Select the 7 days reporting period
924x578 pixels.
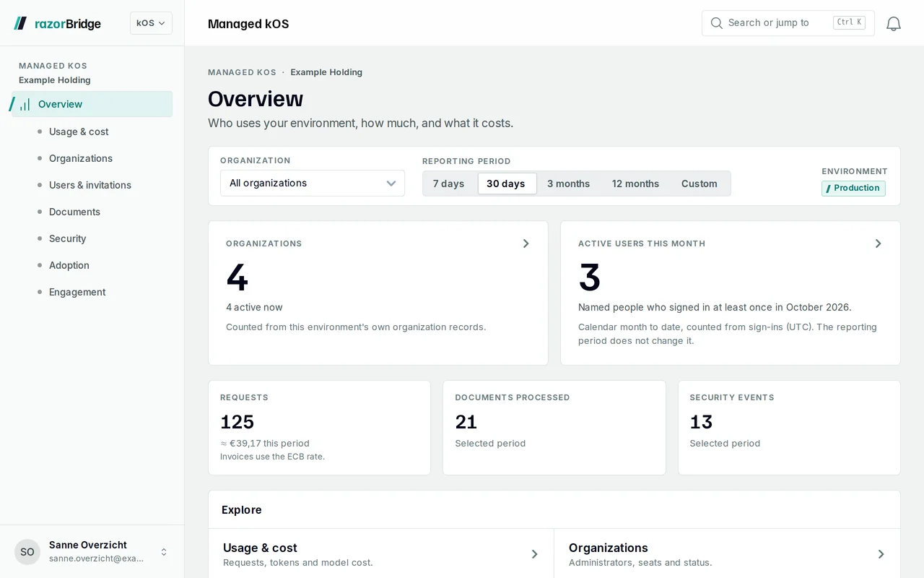pos(449,184)
